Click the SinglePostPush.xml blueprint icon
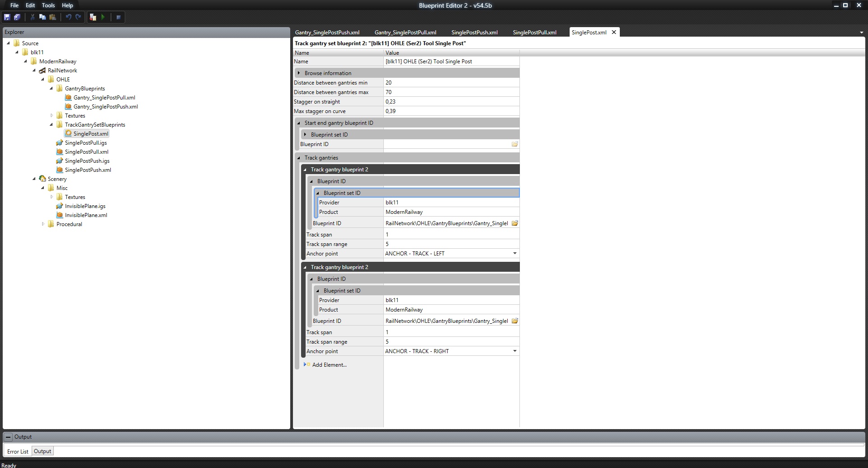868x468 pixels. coord(60,170)
